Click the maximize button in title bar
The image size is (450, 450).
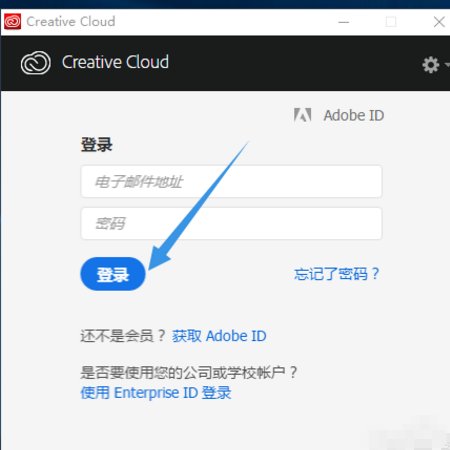(391, 22)
